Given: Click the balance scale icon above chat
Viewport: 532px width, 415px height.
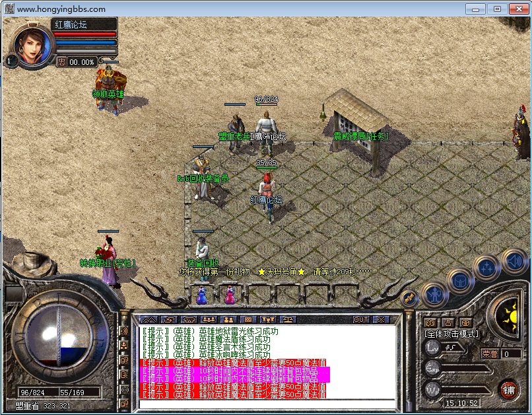Looking at the screenshot, I should pos(288,320).
